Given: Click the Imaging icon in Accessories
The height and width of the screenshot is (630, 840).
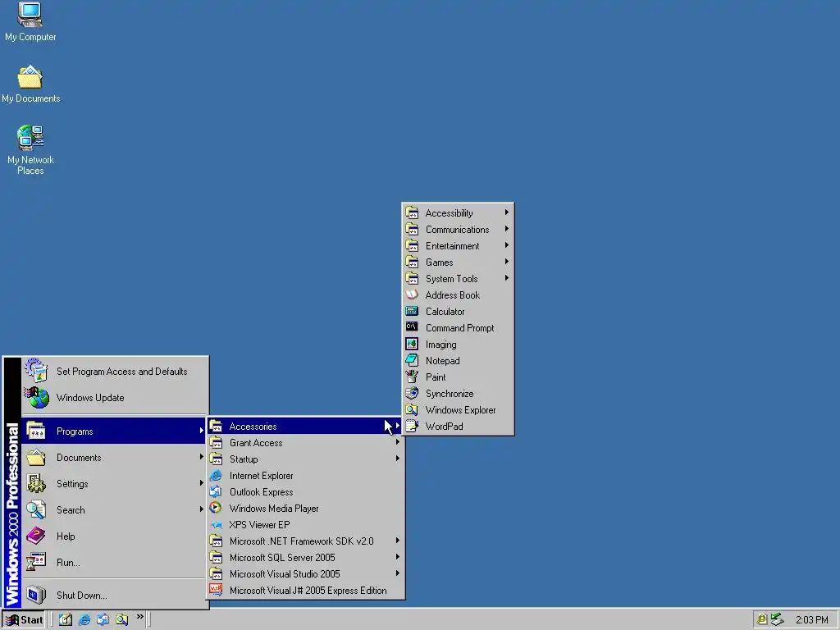Looking at the screenshot, I should [412, 344].
